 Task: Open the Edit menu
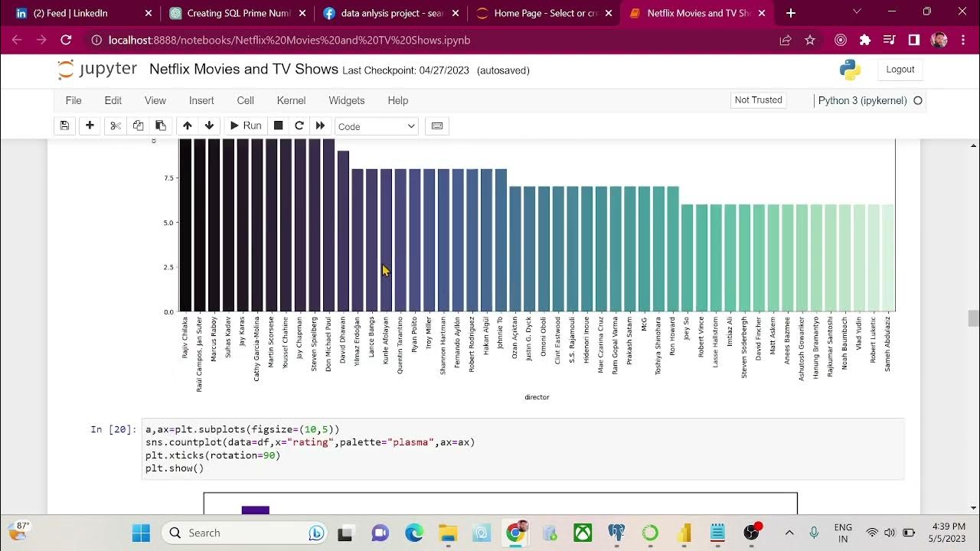(113, 100)
